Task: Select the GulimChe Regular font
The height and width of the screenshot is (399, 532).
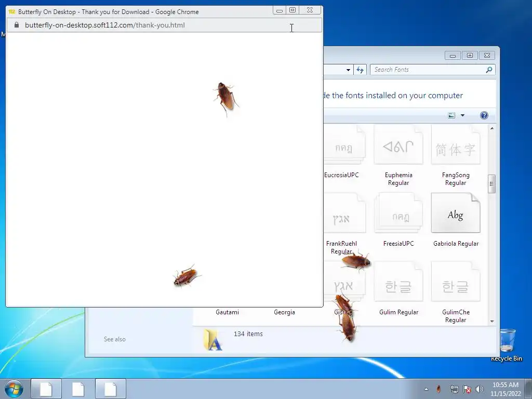Action: (x=456, y=292)
